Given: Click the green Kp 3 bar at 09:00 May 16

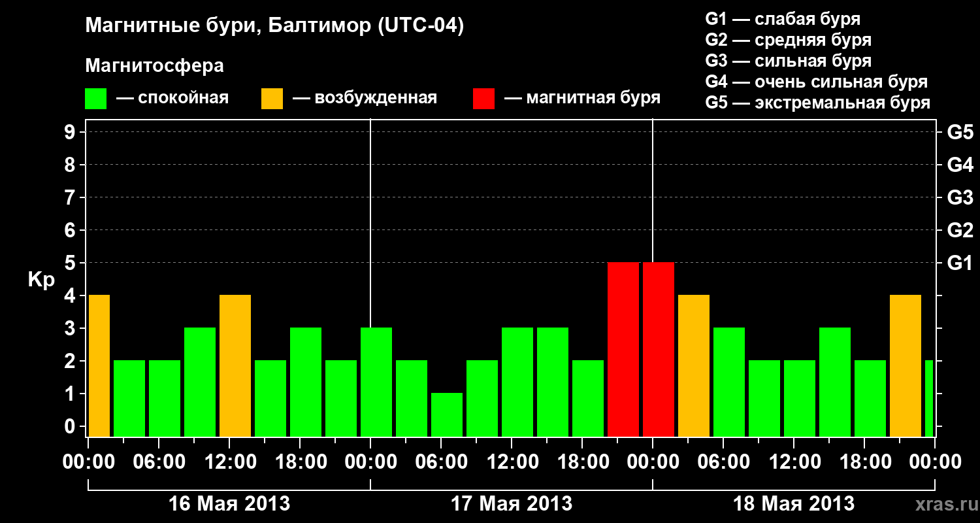Looking at the screenshot, I should (200, 382).
